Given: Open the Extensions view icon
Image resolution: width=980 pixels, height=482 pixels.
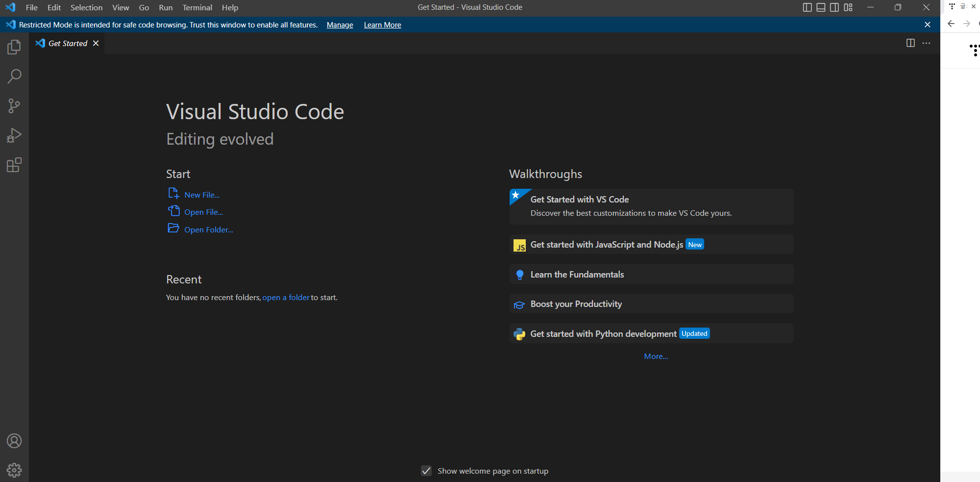Looking at the screenshot, I should (x=14, y=165).
